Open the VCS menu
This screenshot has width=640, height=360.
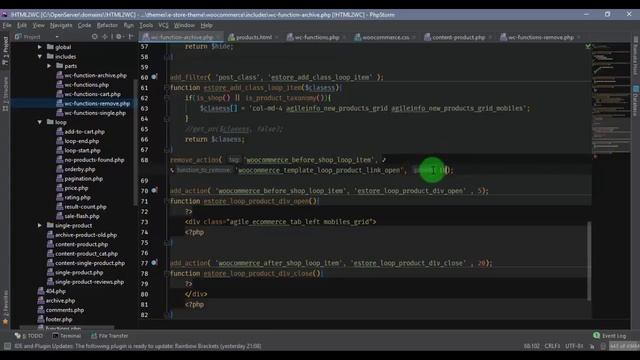(163, 25)
